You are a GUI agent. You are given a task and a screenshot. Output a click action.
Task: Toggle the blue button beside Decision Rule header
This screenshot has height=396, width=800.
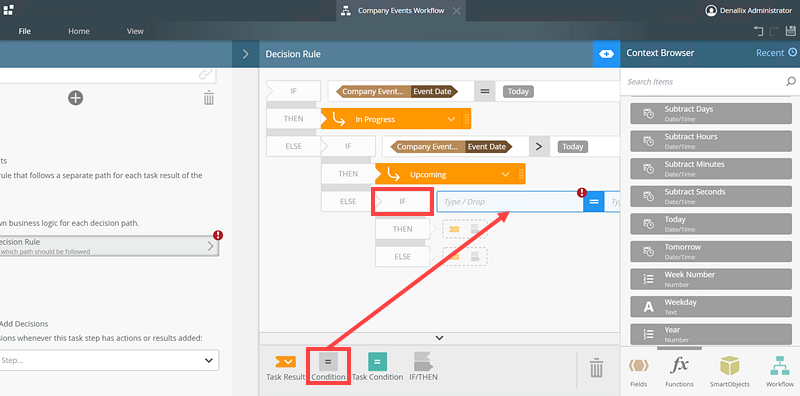pos(606,54)
